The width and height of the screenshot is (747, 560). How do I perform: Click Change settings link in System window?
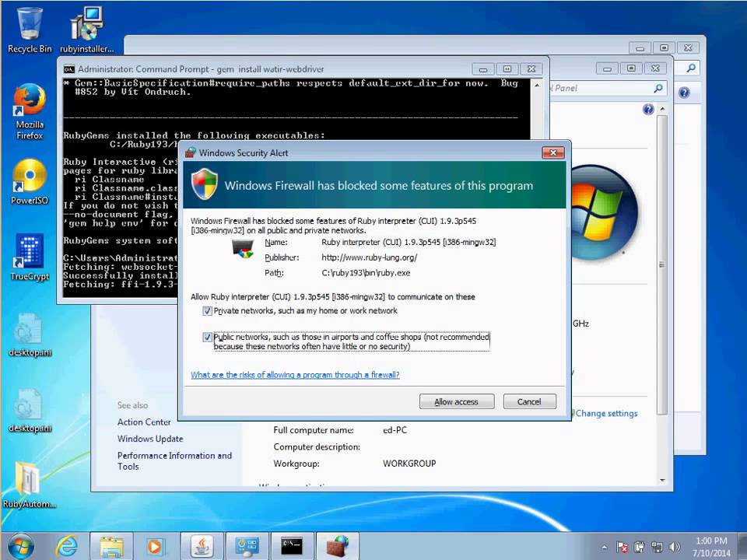606,413
